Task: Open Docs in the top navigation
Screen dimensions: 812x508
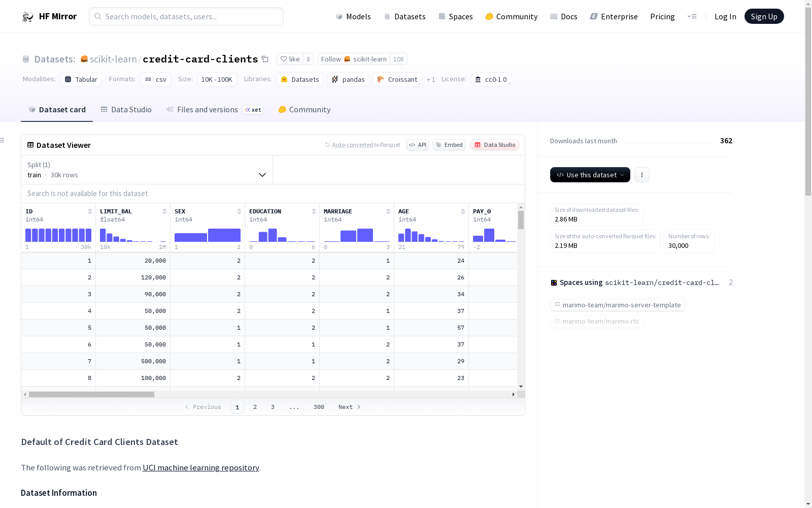Action: (x=564, y=17)
